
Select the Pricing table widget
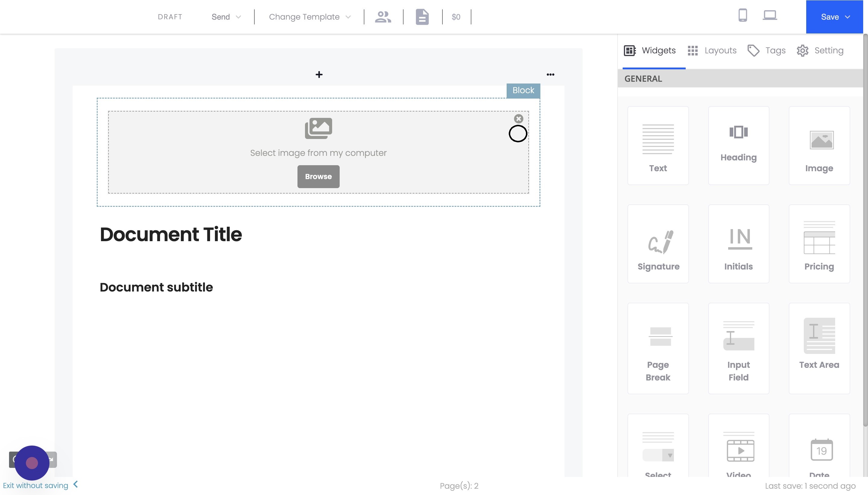tap(819, 244)
